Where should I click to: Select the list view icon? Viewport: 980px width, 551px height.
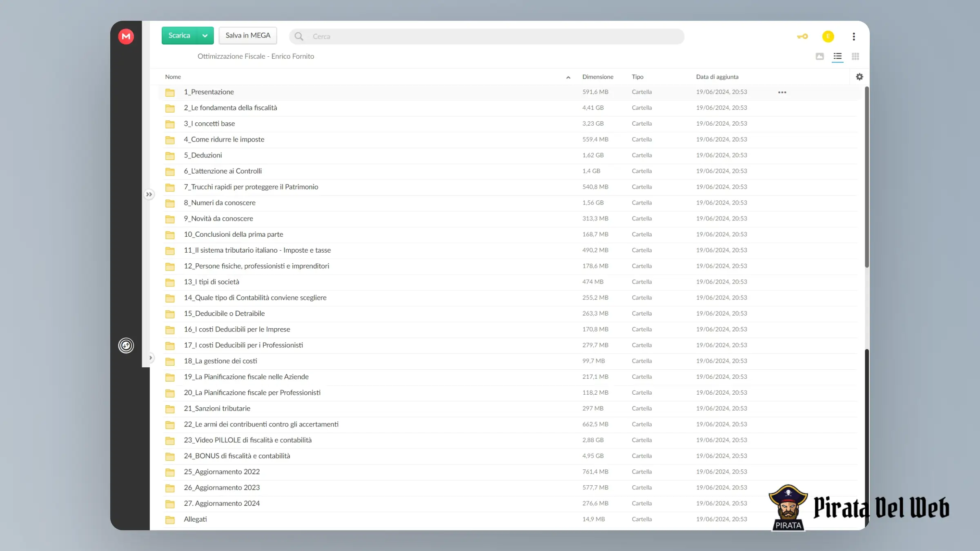(x=837, y=56)
